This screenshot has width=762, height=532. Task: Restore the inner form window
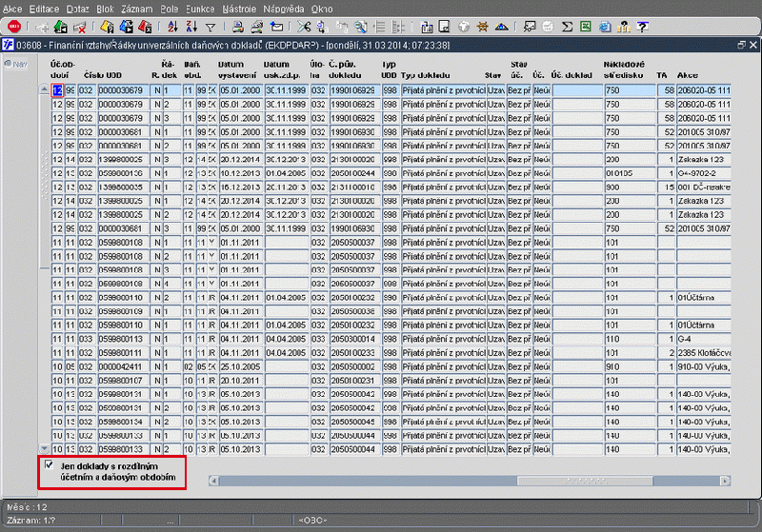click(741, 45)
